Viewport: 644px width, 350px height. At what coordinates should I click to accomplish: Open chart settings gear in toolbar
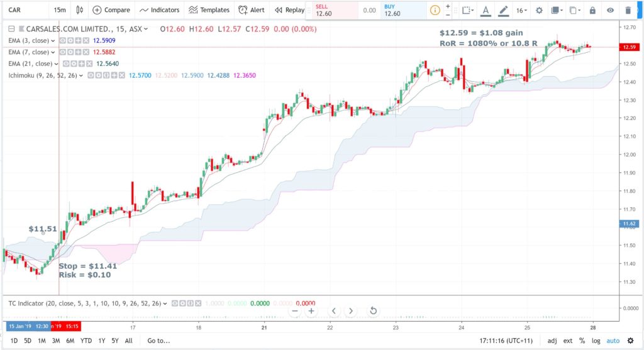(x=539, y=10)
